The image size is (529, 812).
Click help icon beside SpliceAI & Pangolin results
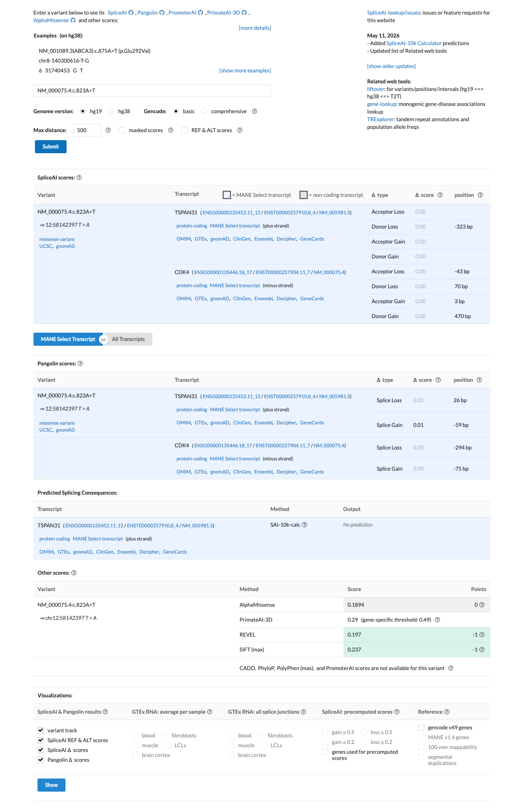105,712
